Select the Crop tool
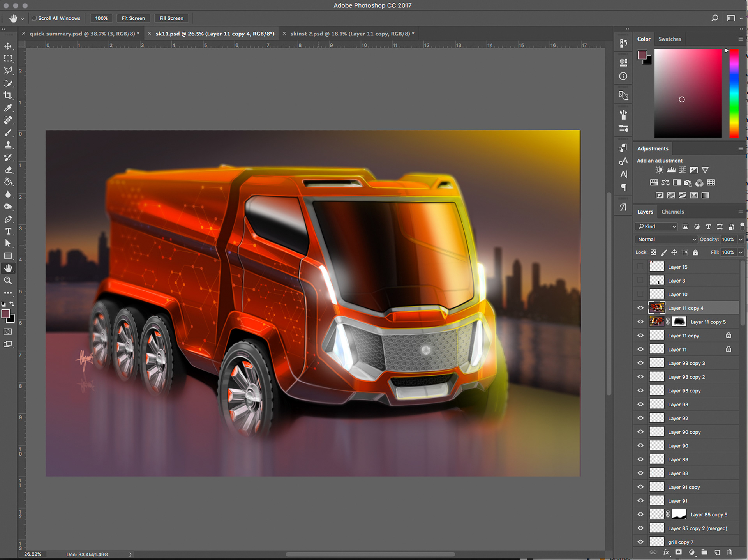 [x=8, y=95]
